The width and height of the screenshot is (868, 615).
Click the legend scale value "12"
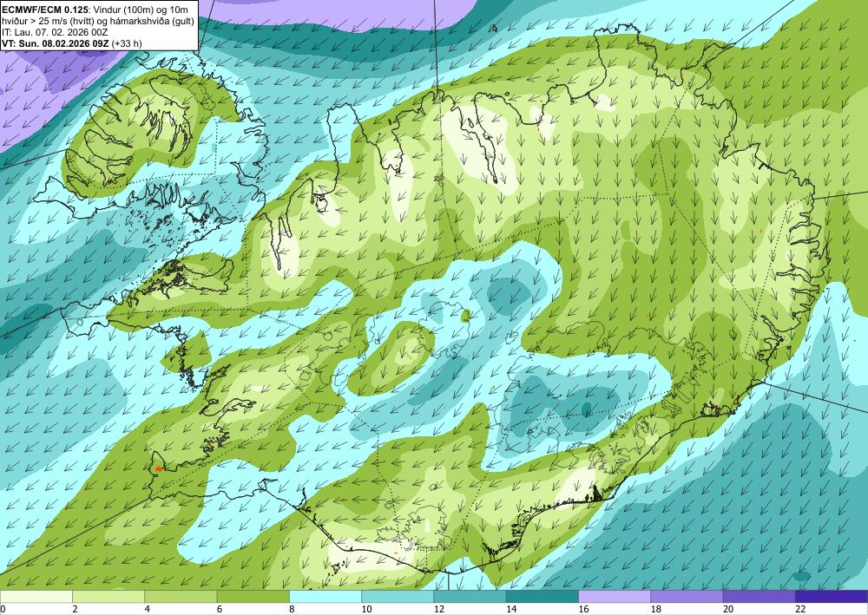click(439, 609)
